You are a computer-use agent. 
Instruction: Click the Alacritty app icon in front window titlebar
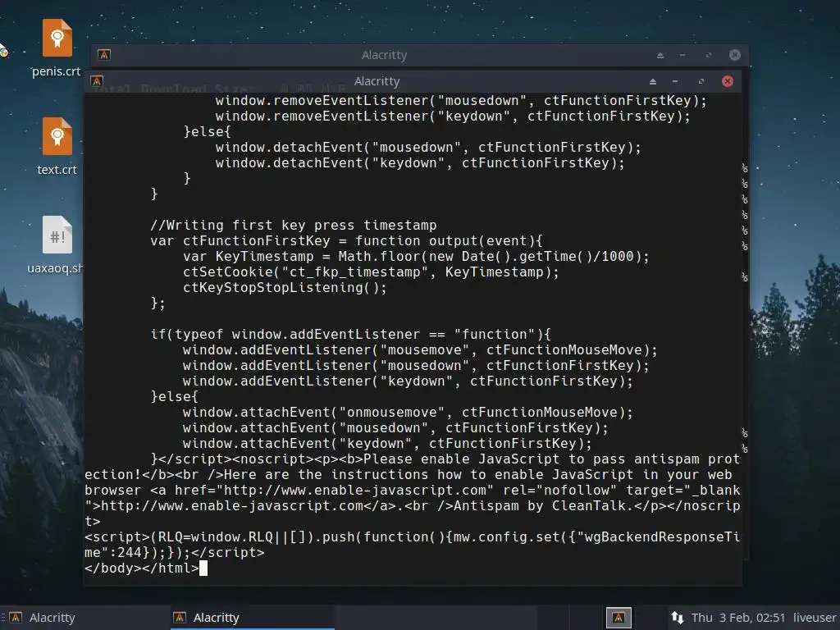coord(97,81)
